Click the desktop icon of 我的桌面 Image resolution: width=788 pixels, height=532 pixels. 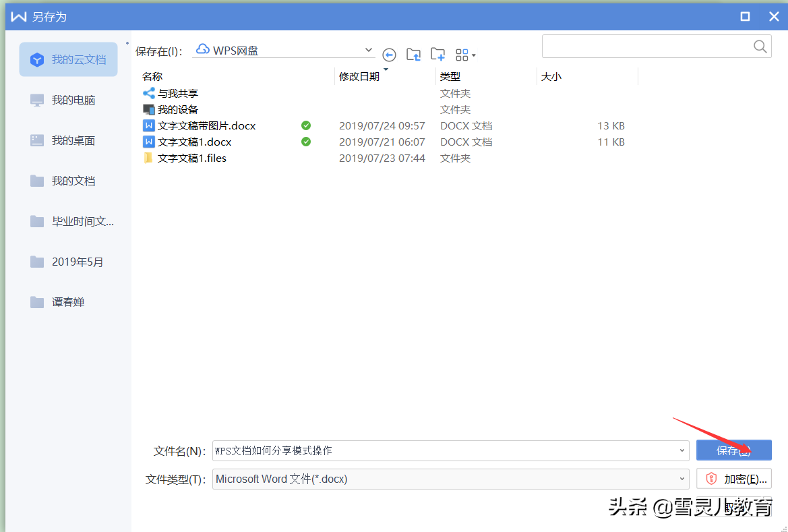pos(36,140)
